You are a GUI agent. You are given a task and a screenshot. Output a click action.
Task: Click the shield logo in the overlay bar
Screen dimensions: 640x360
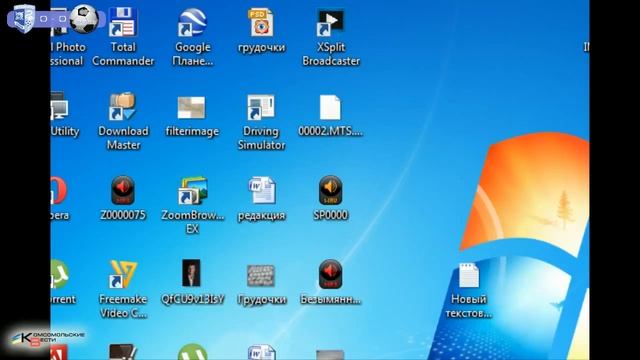point(24,18)
